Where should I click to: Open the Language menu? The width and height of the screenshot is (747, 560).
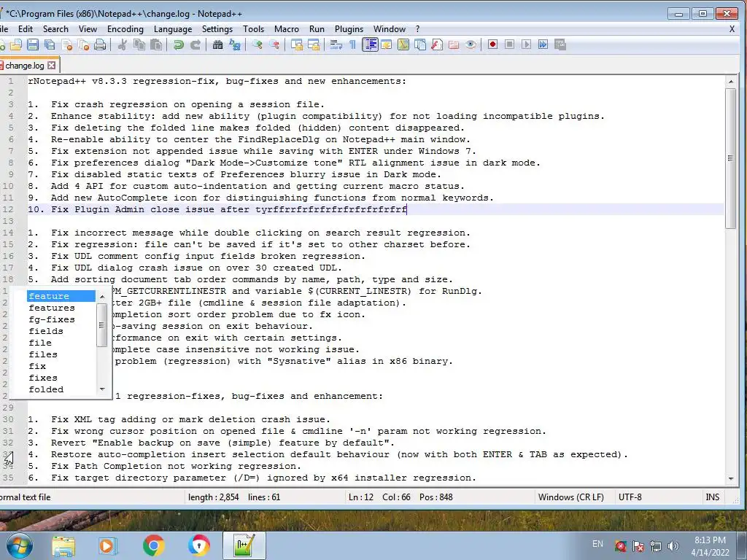click(173, 29)
